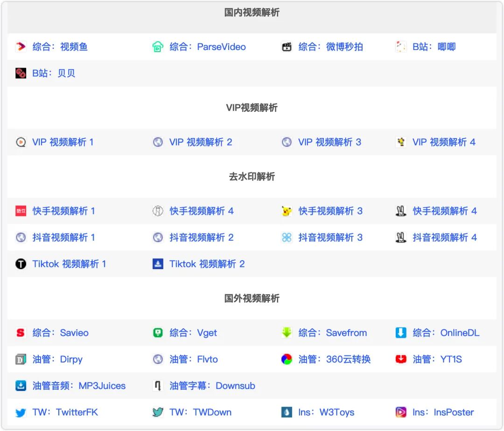This screenshot has height=431, width=504.
Task: Click the green icon beside 综合:Vget
Action: click(x=158, y=333)
